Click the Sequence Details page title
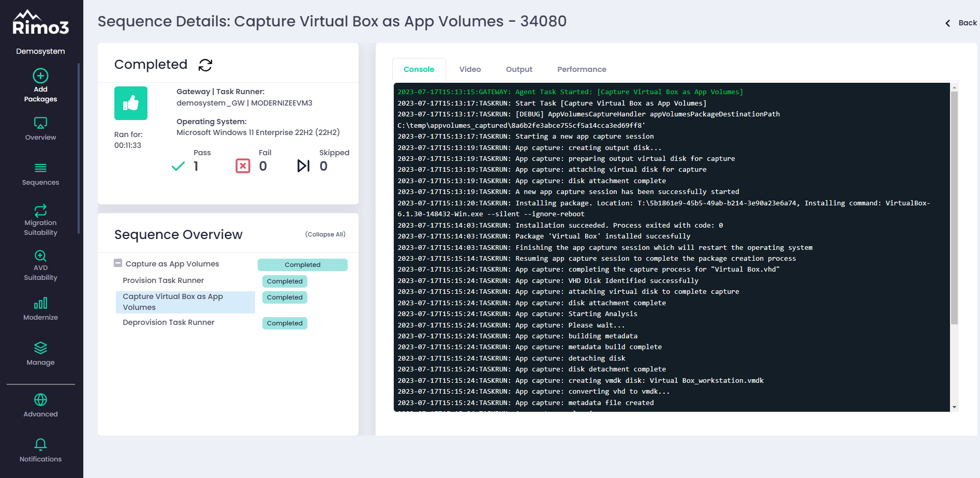Image resolution: width=980 pixels, height=478 pixels. (332, 21)
